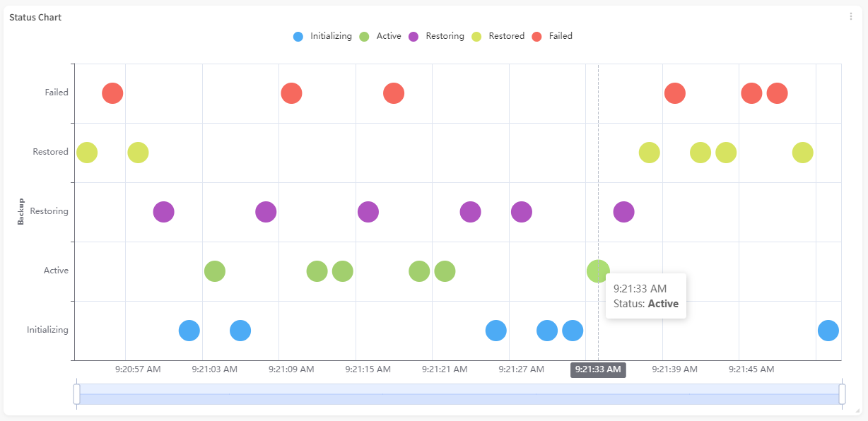
Task: Select the rightmost Failed data point
Action: 777,93
